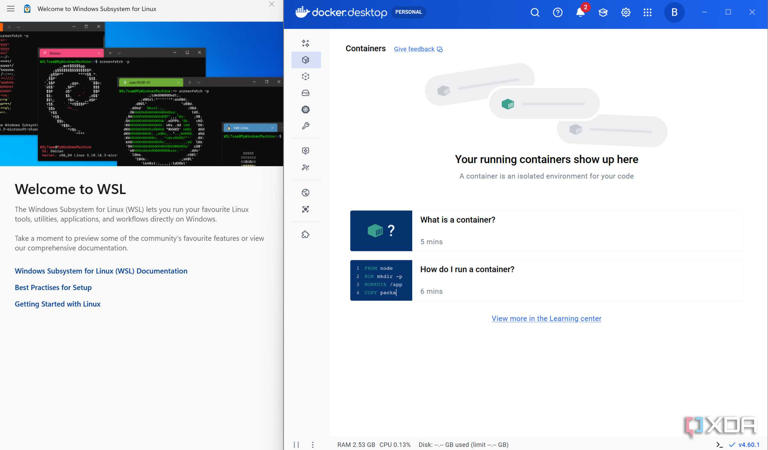This screenshot has width=768, height=450.
Task: Click the Docker Desktop search icon
Action: (535, 12)
